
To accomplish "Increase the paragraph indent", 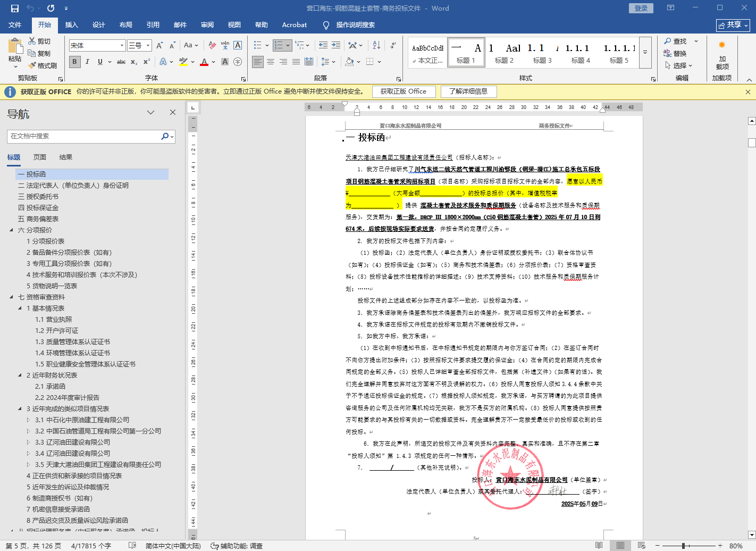I will (336, 45).
